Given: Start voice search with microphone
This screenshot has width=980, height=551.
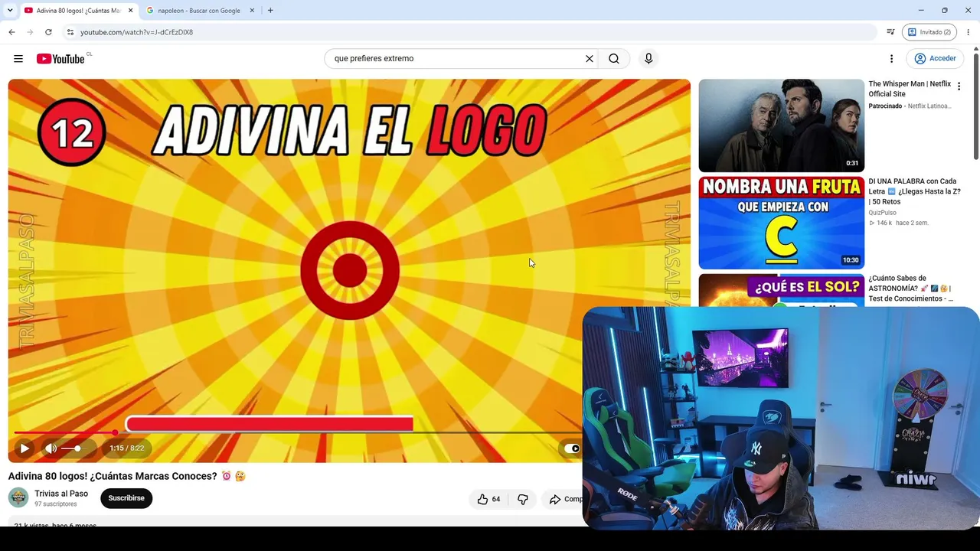Looking at the screenshot, I should pyautogui.click(x=648, y=59).
